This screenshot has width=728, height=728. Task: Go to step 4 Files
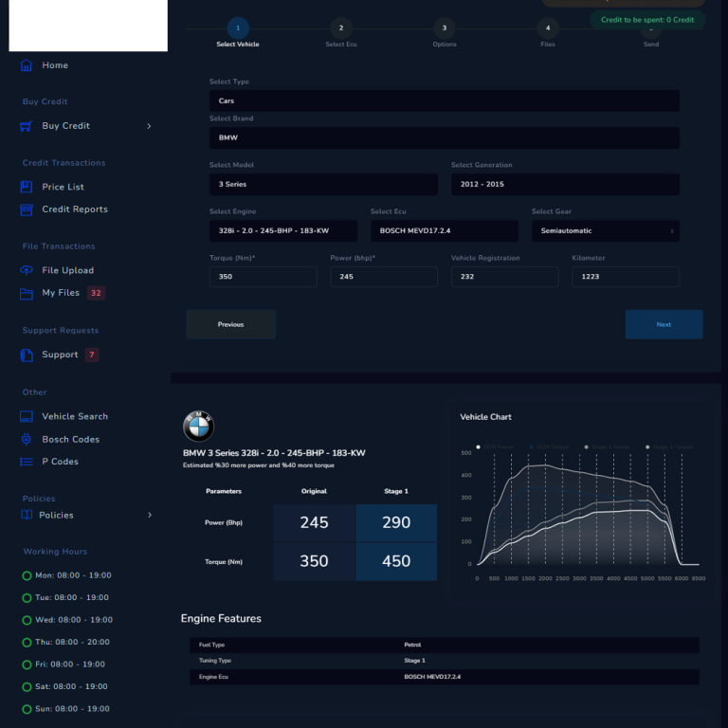click(x=548, y=28)
